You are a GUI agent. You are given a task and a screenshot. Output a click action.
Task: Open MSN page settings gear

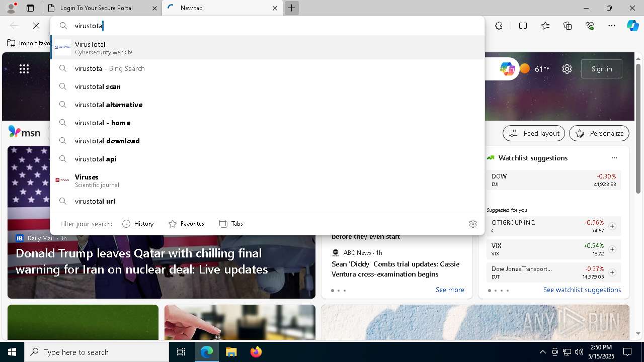coord(567,69)
